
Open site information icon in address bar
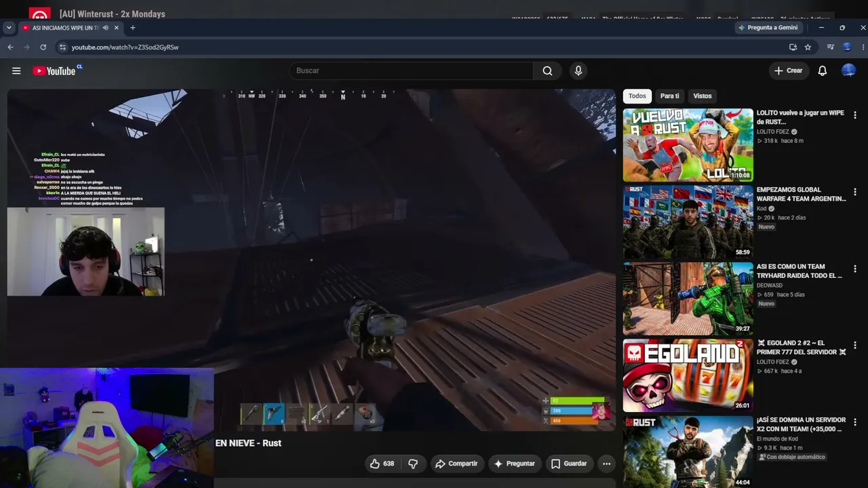click(x=62, y=47)
